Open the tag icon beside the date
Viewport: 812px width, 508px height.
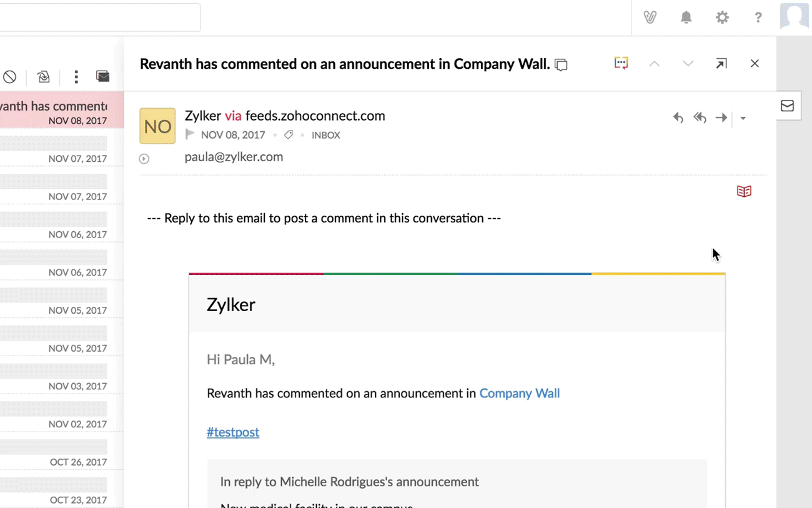(288, 134)
